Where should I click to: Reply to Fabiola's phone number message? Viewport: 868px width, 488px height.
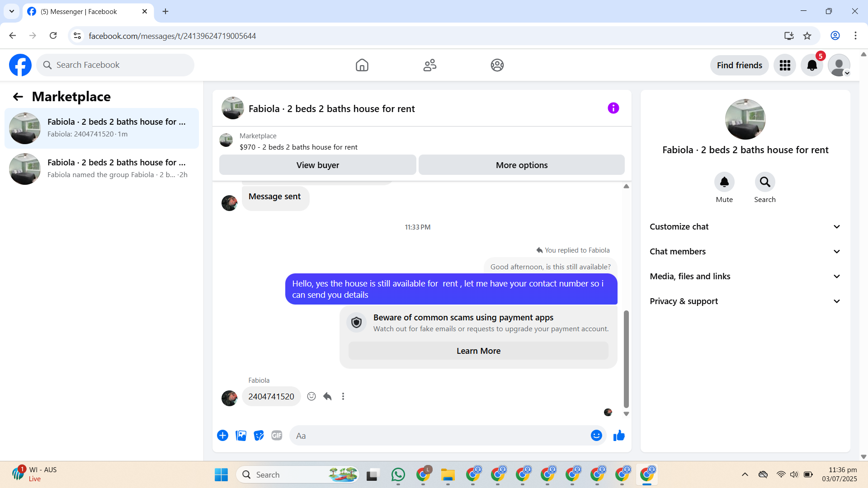click(327, 396)
